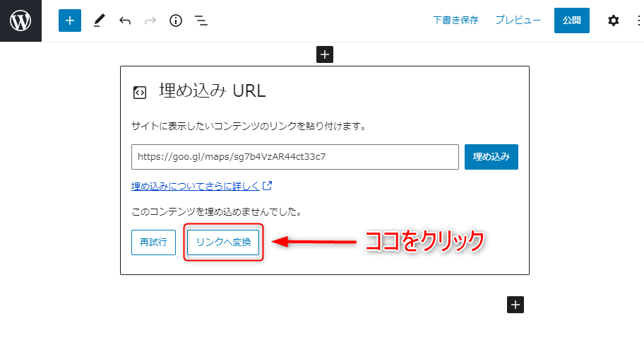Click the embed block code icon

pyautogui.click(x=140, y=93)
